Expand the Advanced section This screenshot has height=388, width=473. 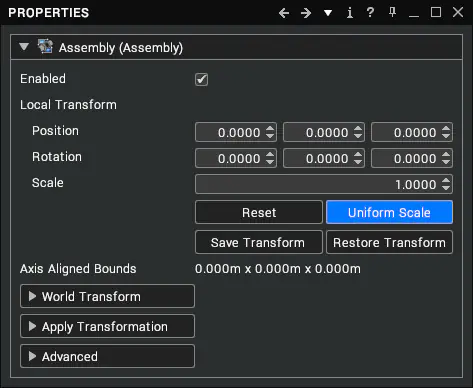(107, 356)
